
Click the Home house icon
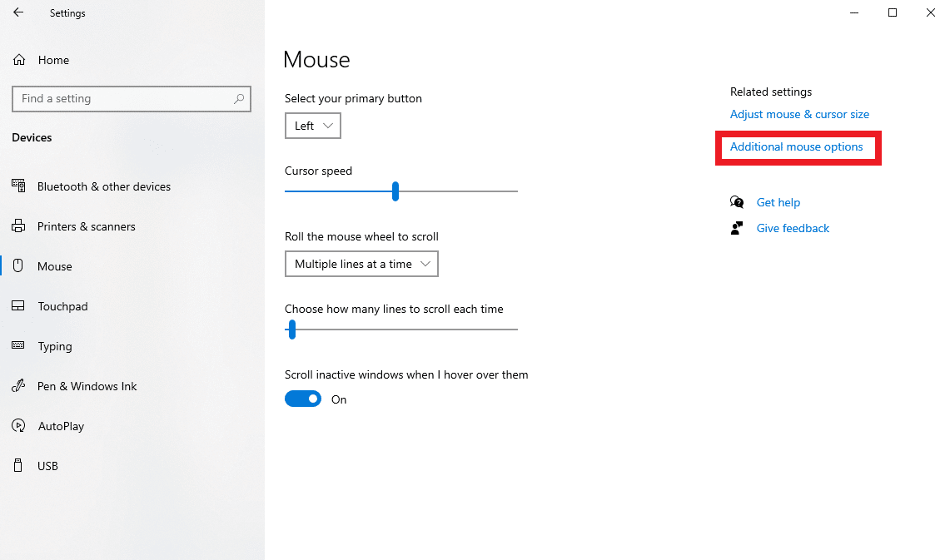[19, 59]
